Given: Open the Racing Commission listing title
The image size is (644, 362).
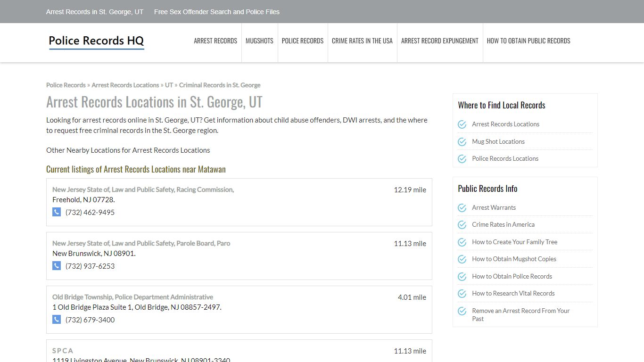Looking at the screenshot, I should point(143,189).
